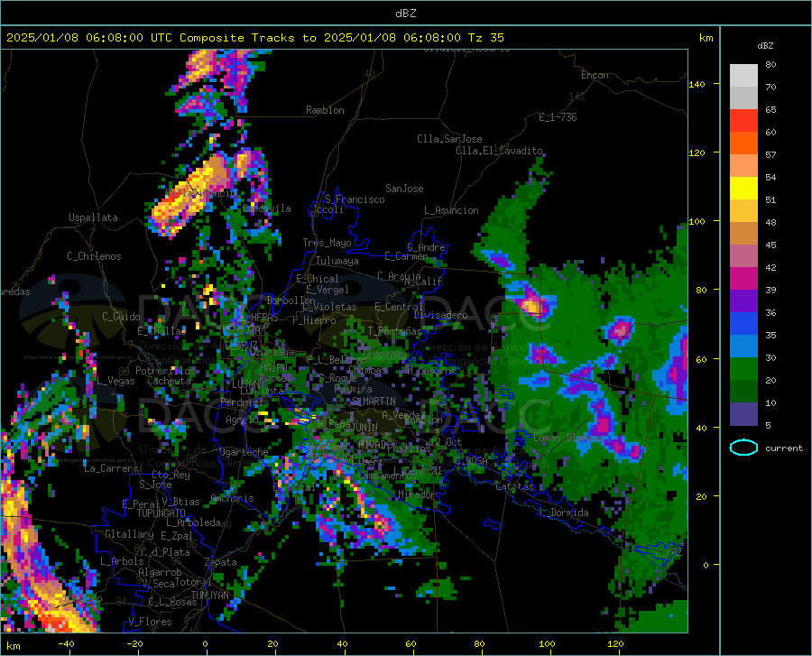Image resolution: width=812 pixels, height=656 pixels.
Task: Click the 'L_Vegas' map label
Action: (115, 381)
